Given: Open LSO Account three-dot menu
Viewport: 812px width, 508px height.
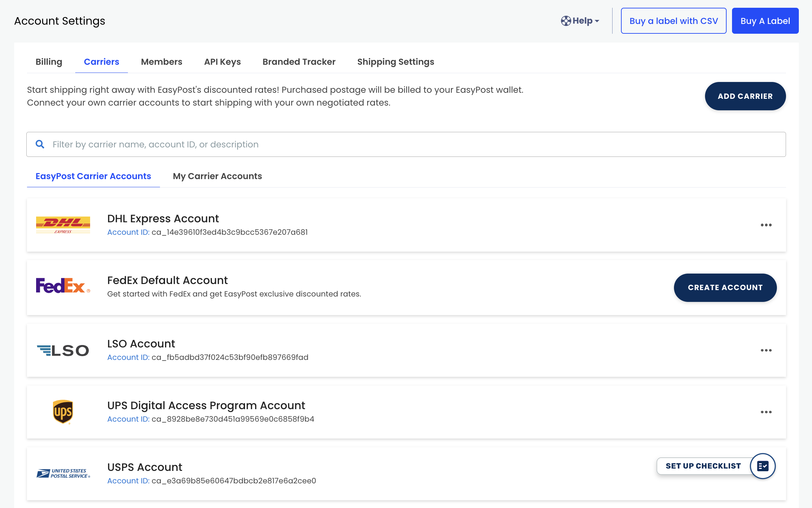Looking at the screenshot, I should 766,350.
